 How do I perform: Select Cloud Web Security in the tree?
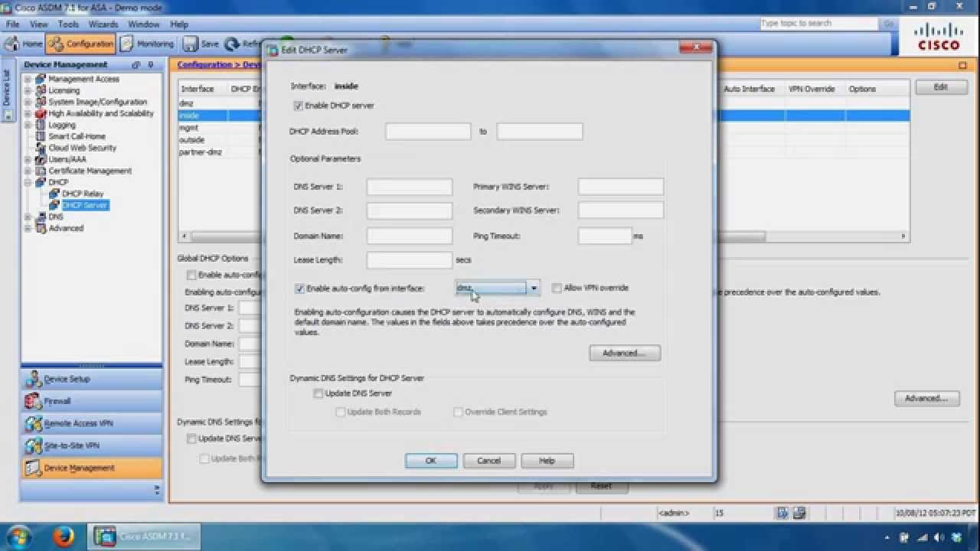pyautogui.click(x=82, y=148)
